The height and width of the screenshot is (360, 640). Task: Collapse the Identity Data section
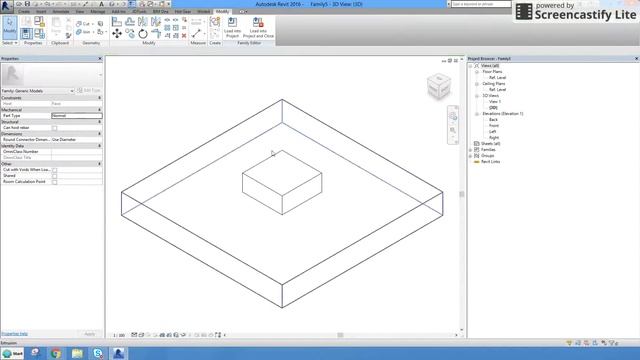click(x=100, y=146)
